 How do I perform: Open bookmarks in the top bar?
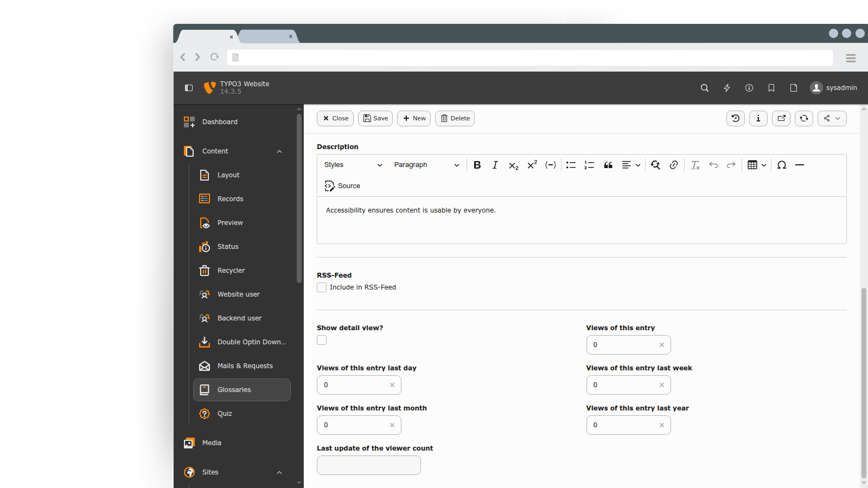click(x=771, y=88)
